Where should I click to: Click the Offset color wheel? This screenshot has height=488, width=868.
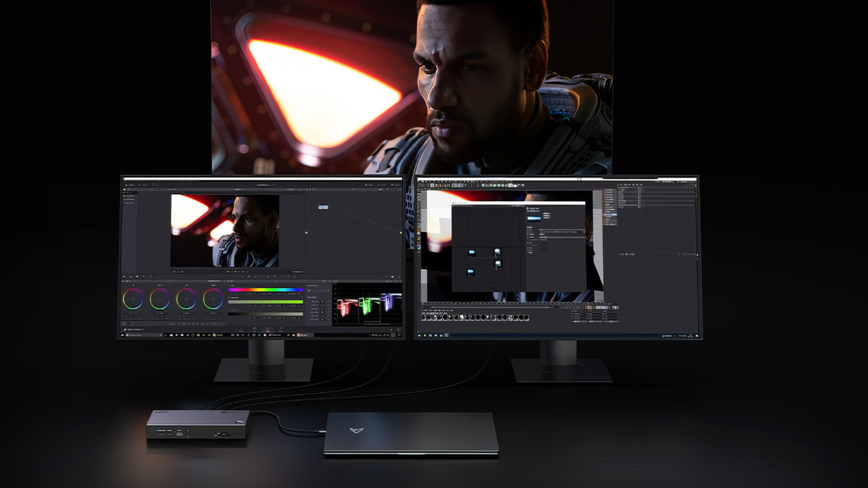(x=213, y=299)
